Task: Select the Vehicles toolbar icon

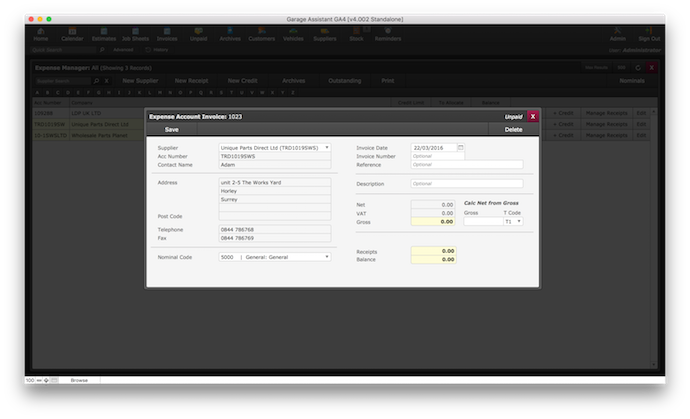Action: click(x=293, y=34)
